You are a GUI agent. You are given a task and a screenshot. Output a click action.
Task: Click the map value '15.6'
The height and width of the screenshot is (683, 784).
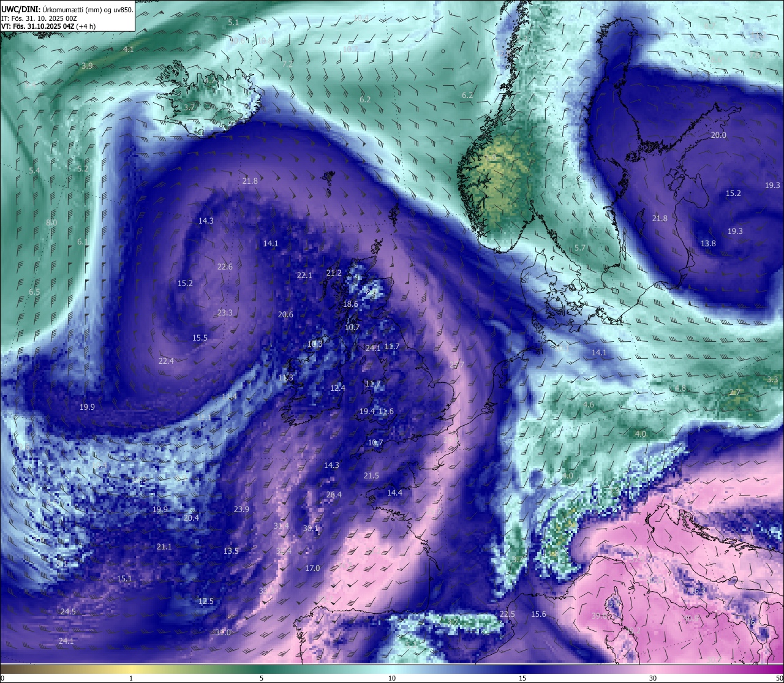538,614
